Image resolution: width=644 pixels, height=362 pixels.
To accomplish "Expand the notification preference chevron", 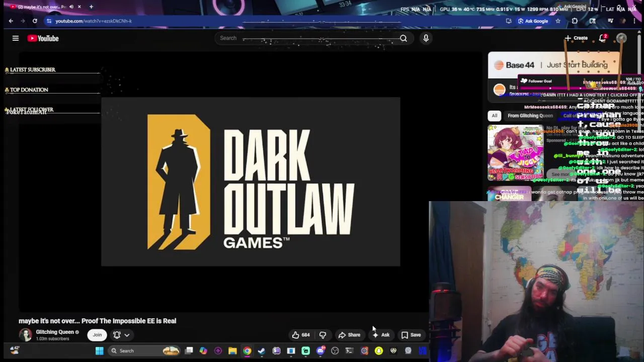I will point(127,335).
